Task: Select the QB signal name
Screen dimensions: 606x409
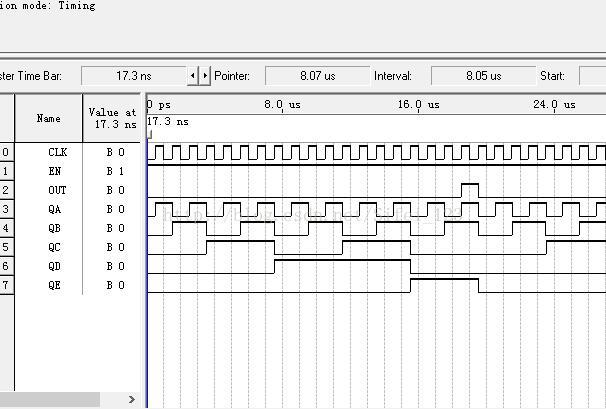Action: (54, 228)
